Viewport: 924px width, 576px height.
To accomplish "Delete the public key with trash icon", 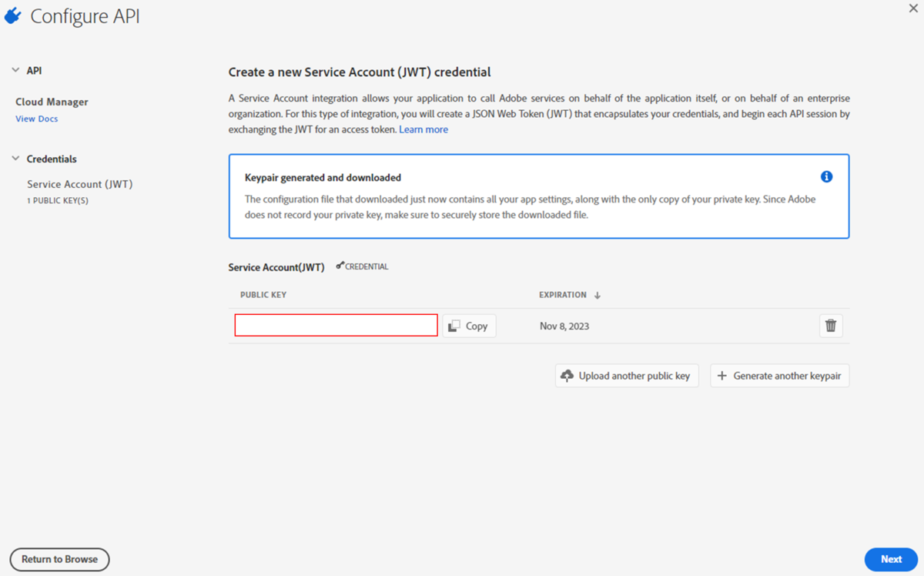I will coord(831,326).
